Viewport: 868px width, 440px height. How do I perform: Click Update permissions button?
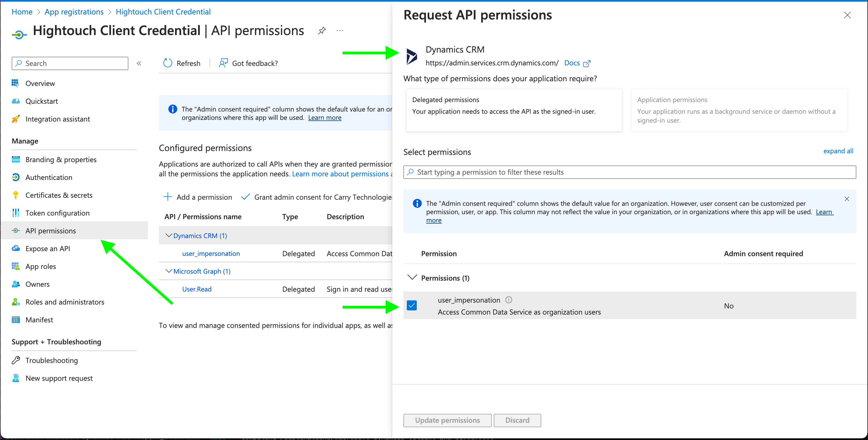click(x=447, y=420)
